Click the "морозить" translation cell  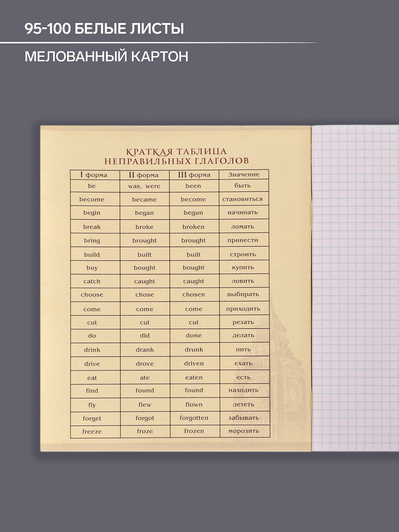click(x=243, y=431)
